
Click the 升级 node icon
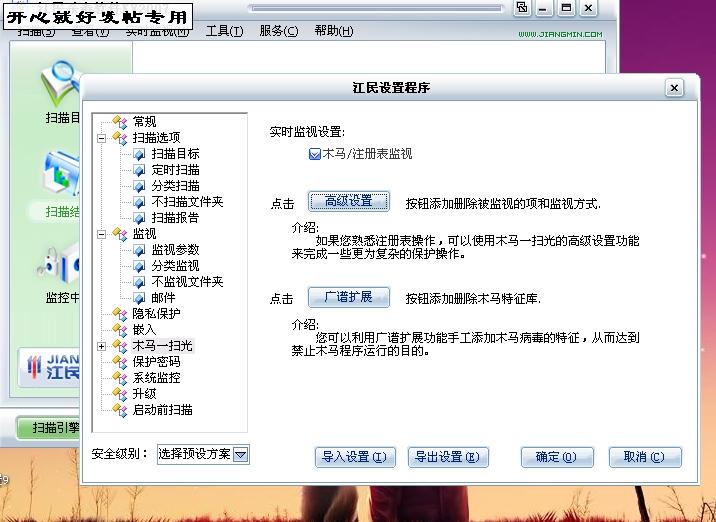120,394
